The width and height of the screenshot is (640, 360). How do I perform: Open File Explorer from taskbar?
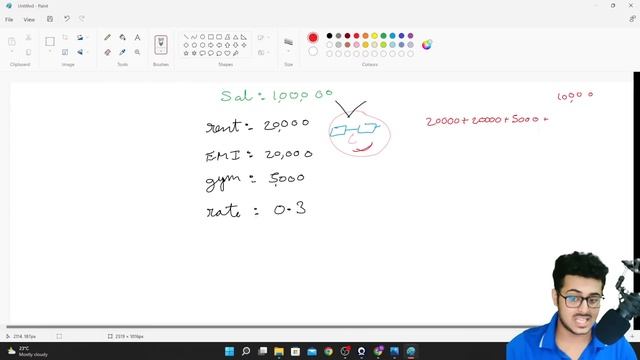279,351
